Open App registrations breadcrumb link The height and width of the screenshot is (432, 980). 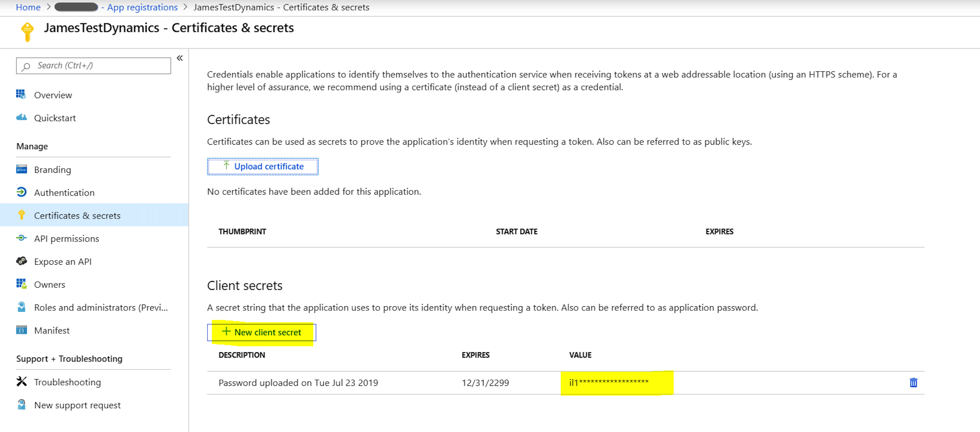tap(142, 7)
